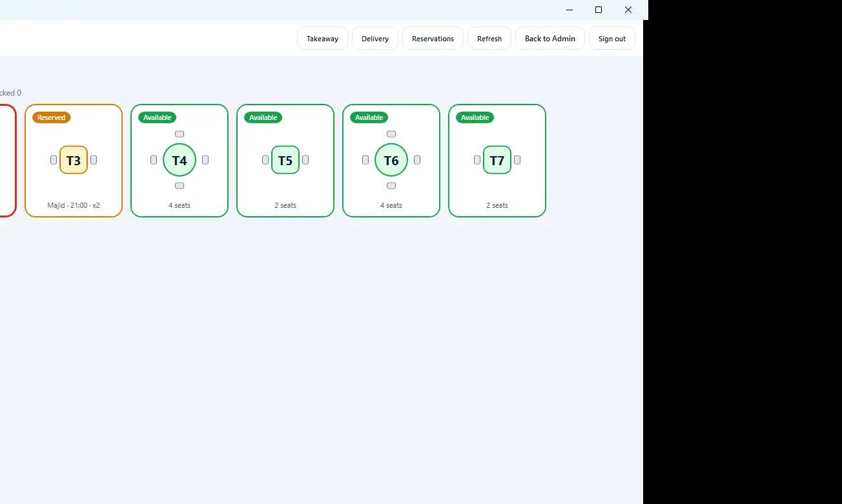Click the left chair of table T6
Image resolution: width=842 pixels, height=504 pixels.
(x=365, y=160)
